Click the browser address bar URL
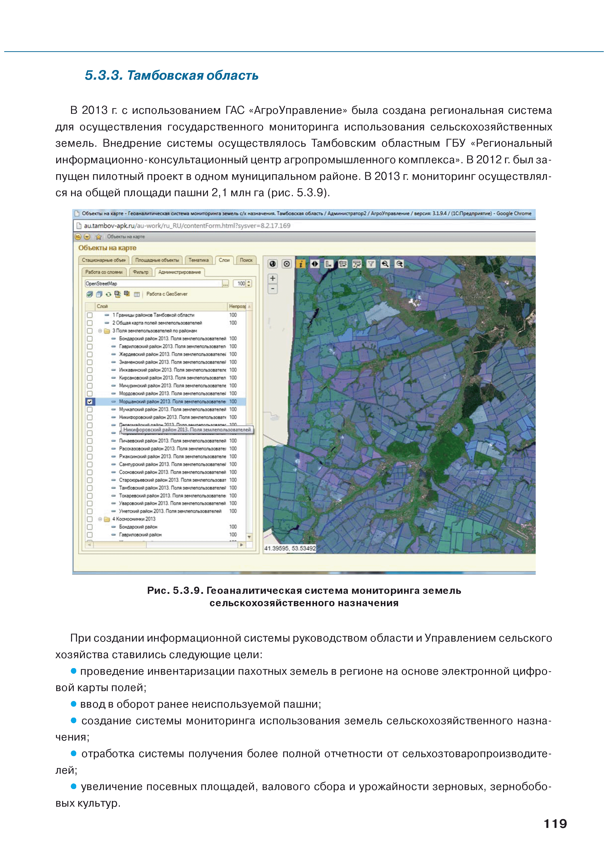 click(x=187, y=226)
